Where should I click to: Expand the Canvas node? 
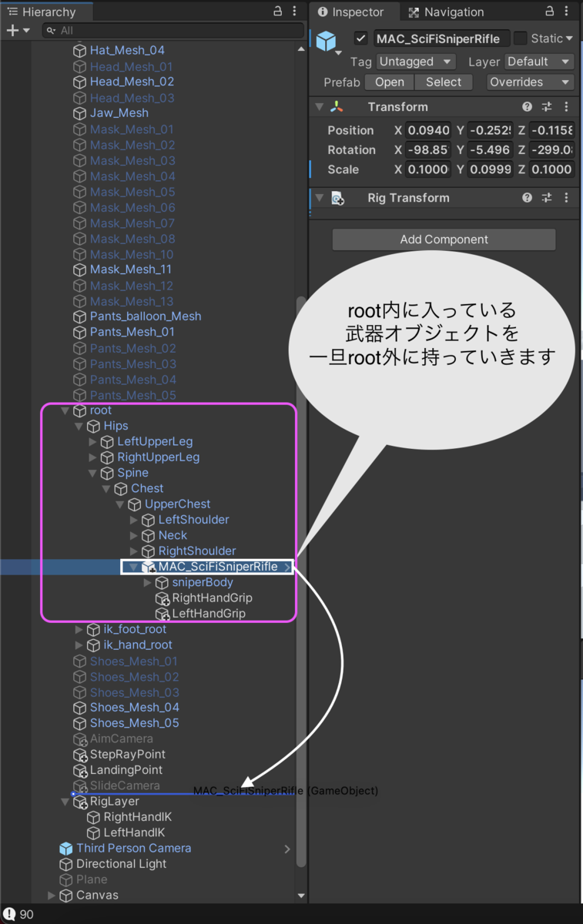coord(52,896)
